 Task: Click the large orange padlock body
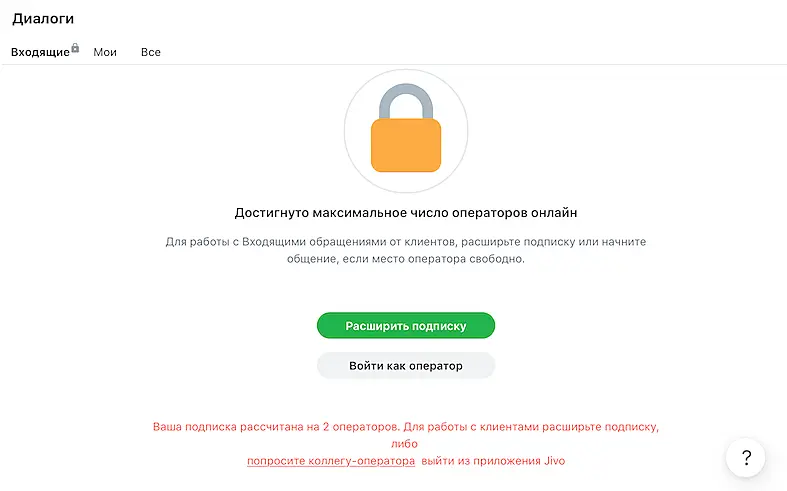406,145
